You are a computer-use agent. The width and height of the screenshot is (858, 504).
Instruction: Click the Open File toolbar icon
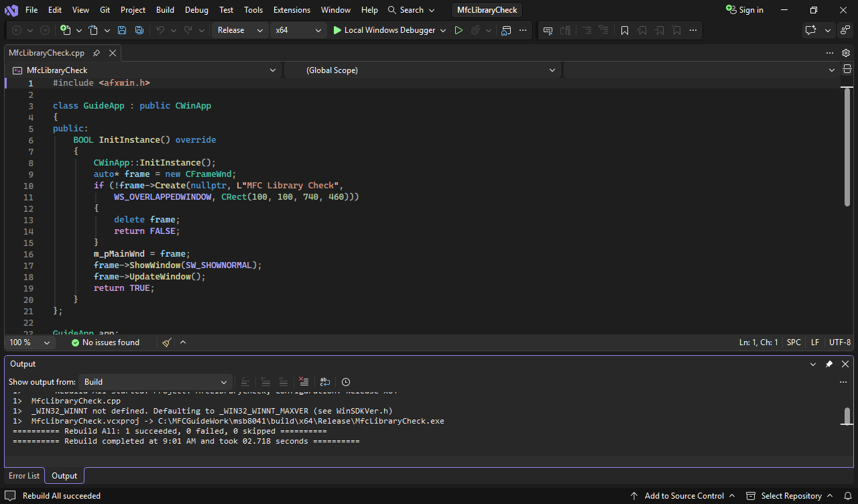coord(93,30)
